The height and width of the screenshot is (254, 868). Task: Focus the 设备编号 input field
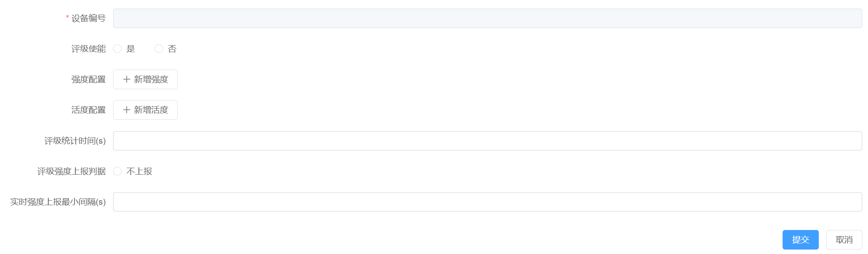(487, 18)
